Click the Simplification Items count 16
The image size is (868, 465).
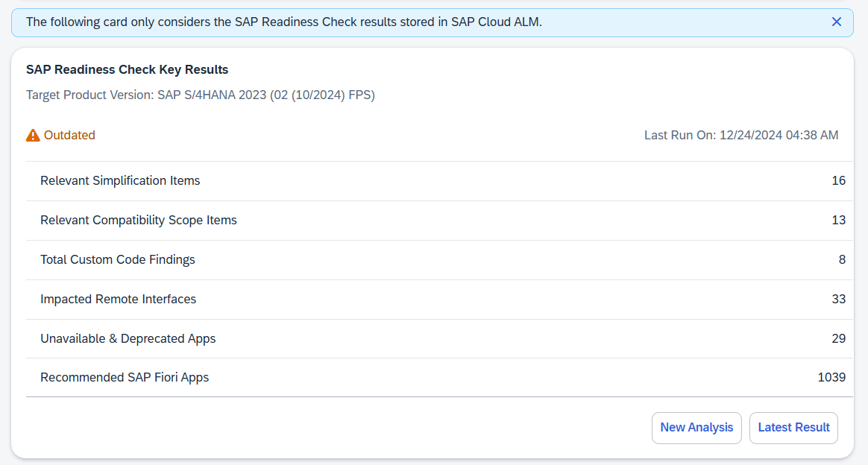tap(838, 181)
